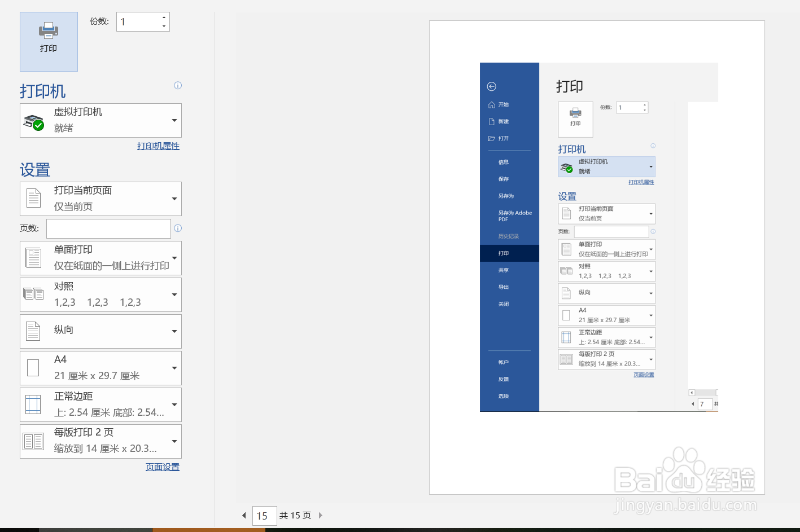Go to previous preview page arrow
The height and width of the screenshot is (532, 800).
tap(244, 515)
